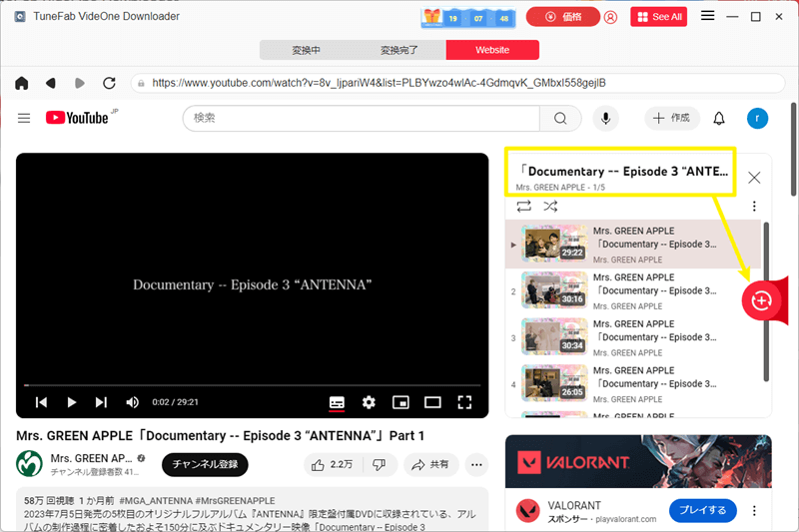Click the Christmas countdown gift banner

(468, 18)
